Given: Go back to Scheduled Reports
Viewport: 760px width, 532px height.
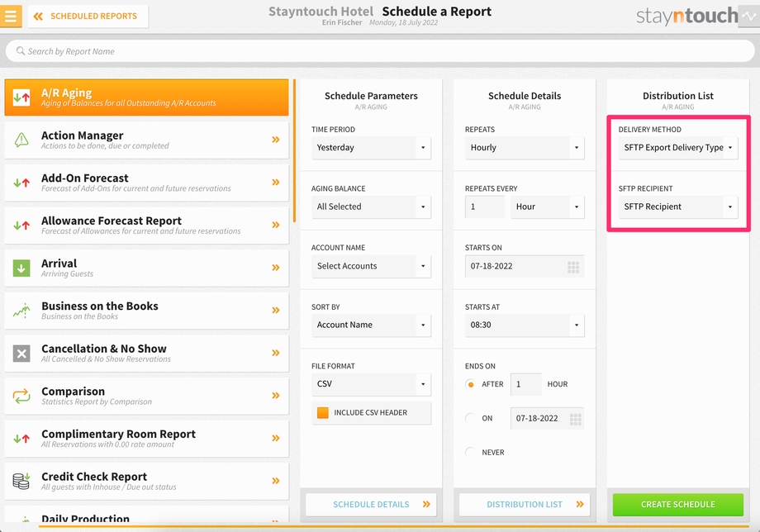Looking at the screenshot, I should (x=88, y=17).
